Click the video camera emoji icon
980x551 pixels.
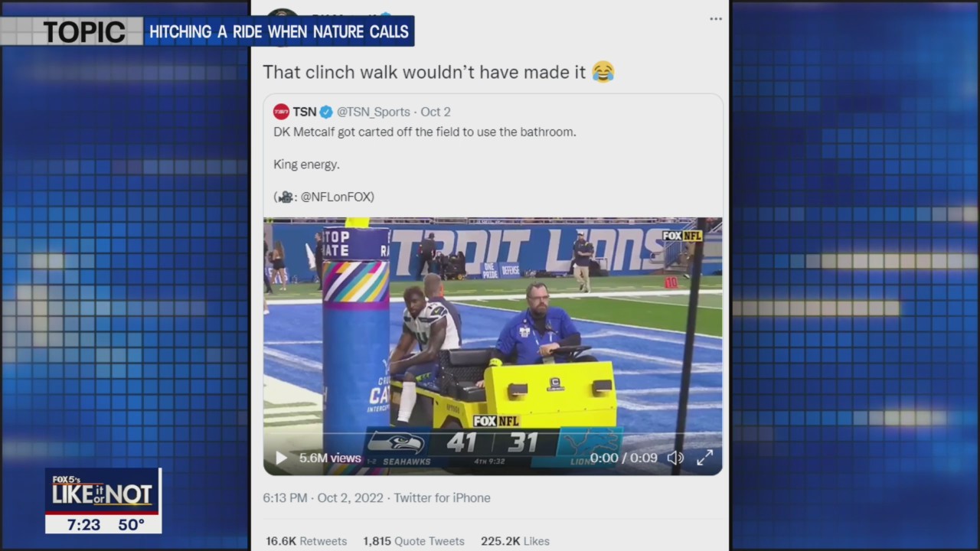(x=285, y=197)
